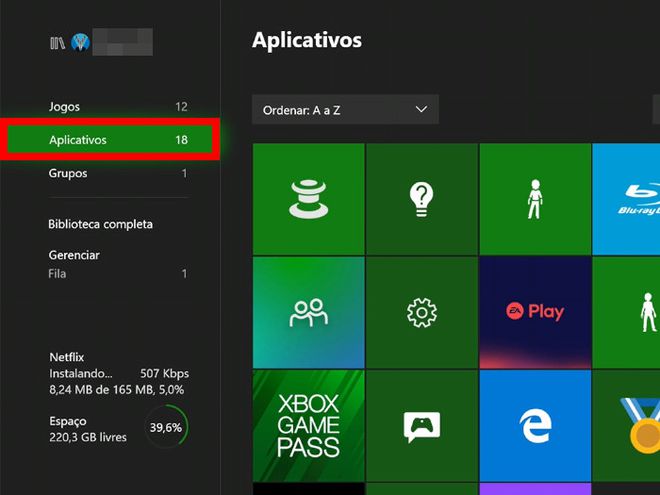Select the profile avatar picture
660x495 pixels.
pyautogui.click(x=80, y=42)
